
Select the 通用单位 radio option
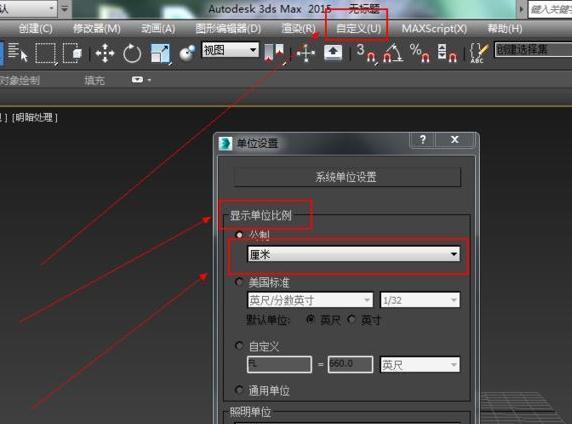239,390
